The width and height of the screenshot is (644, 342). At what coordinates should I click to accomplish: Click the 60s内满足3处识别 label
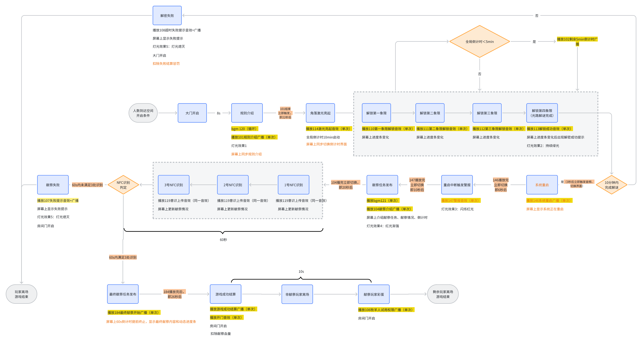(x=123, y=257)
